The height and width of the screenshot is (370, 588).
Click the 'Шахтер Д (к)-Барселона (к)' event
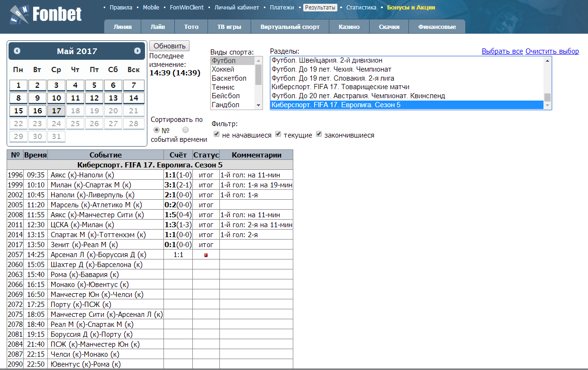tap(97, 265)
